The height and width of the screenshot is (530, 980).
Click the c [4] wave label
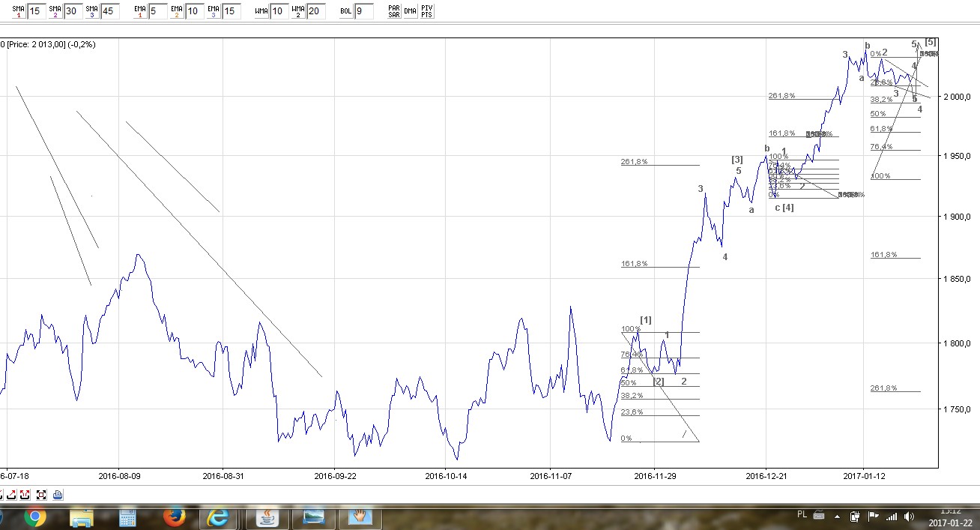784,207
